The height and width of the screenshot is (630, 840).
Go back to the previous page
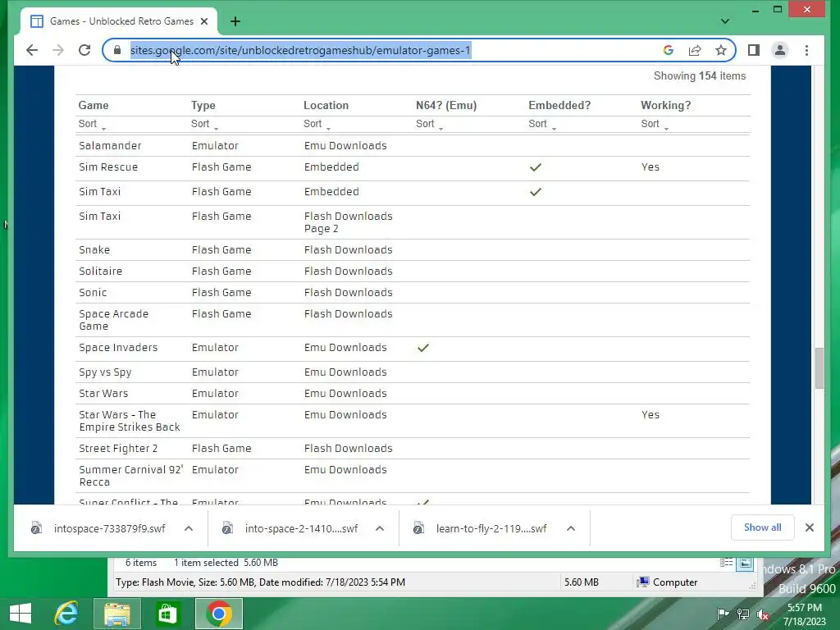[x=32, y=50]
